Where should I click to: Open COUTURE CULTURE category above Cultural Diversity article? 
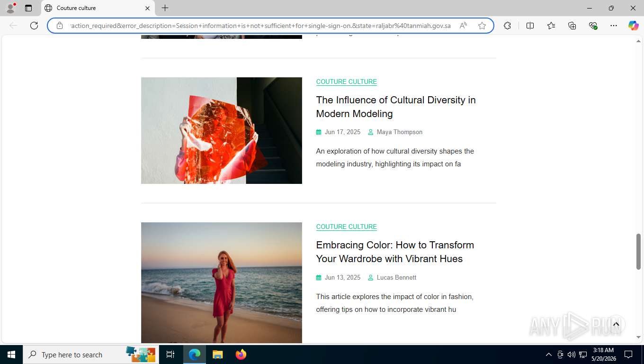347,82
